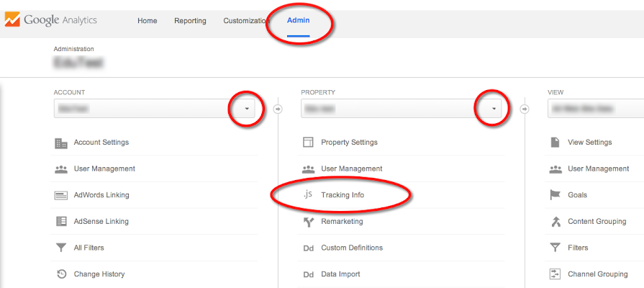Open the Property dropdown selector
The image size is (644, 288).
pos(402,109)
